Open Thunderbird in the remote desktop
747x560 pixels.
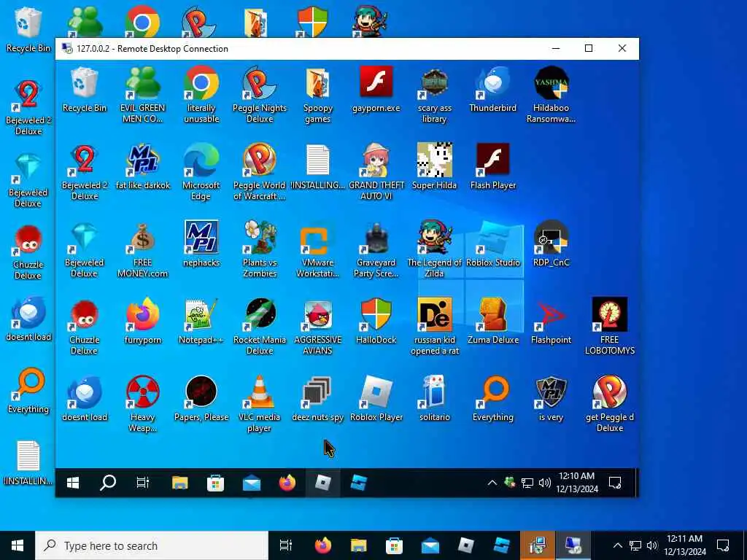tap(492, 83)
